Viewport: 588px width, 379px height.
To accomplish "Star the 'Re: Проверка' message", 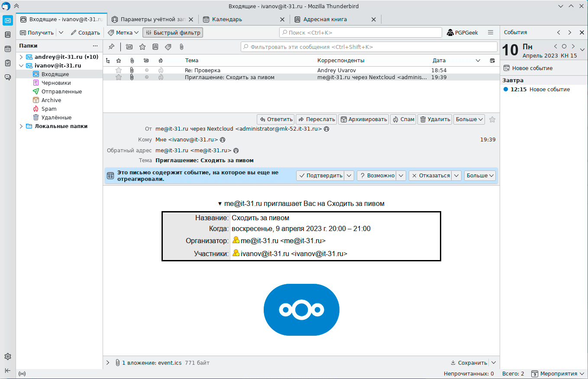I will [119, 70].
